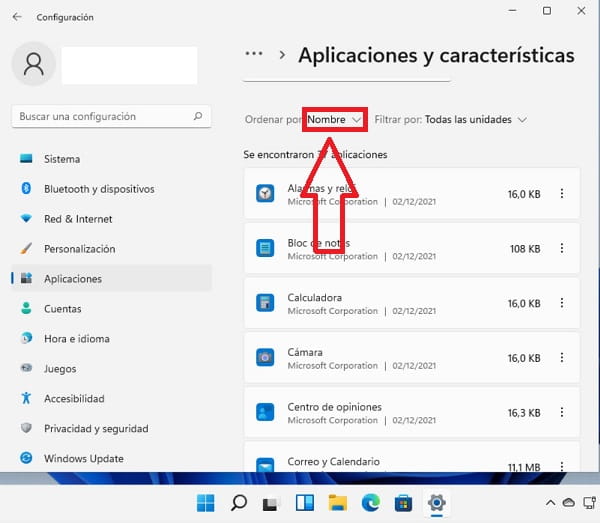Viewport: 600px width, 523px height.
Task: Show hidden tray icons chevron
Action: click(x=550, y=502)
